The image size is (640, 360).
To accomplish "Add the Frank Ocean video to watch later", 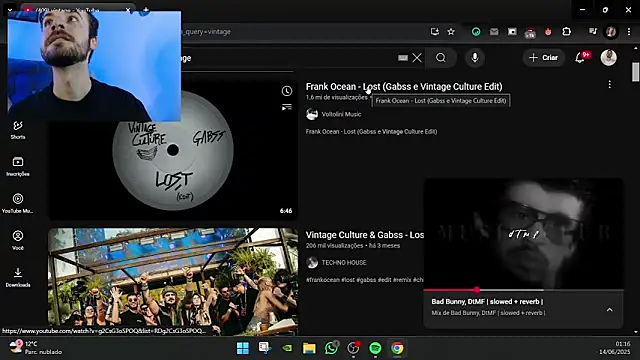I will (287, 91).
